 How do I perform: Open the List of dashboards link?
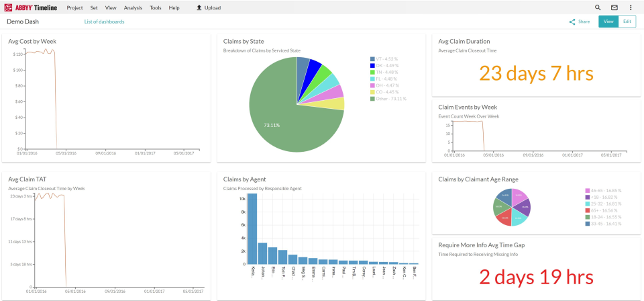104,21
